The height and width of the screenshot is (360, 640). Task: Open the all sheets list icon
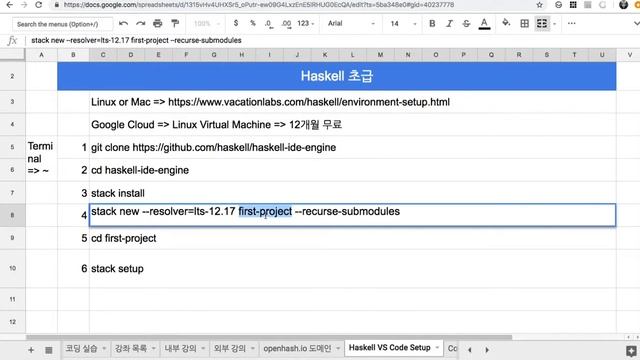point(49,350)
